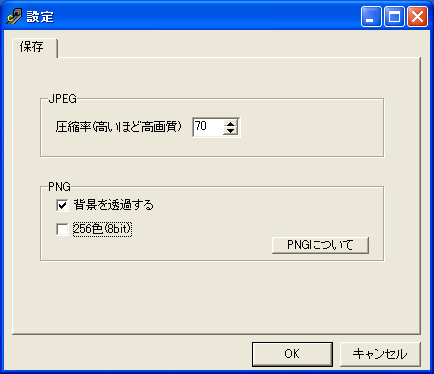Click the 256色(8bit) label text
The image size is (434, 374).
point(102,229)
